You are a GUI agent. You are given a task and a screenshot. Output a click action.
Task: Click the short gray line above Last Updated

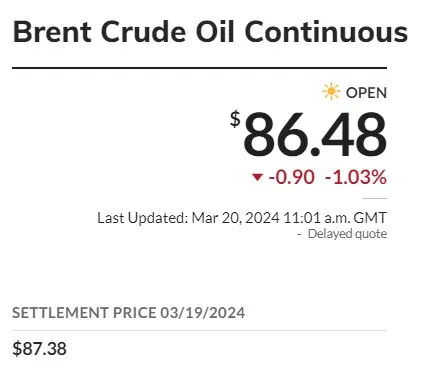pyautogui.click(x=375, y=198)
